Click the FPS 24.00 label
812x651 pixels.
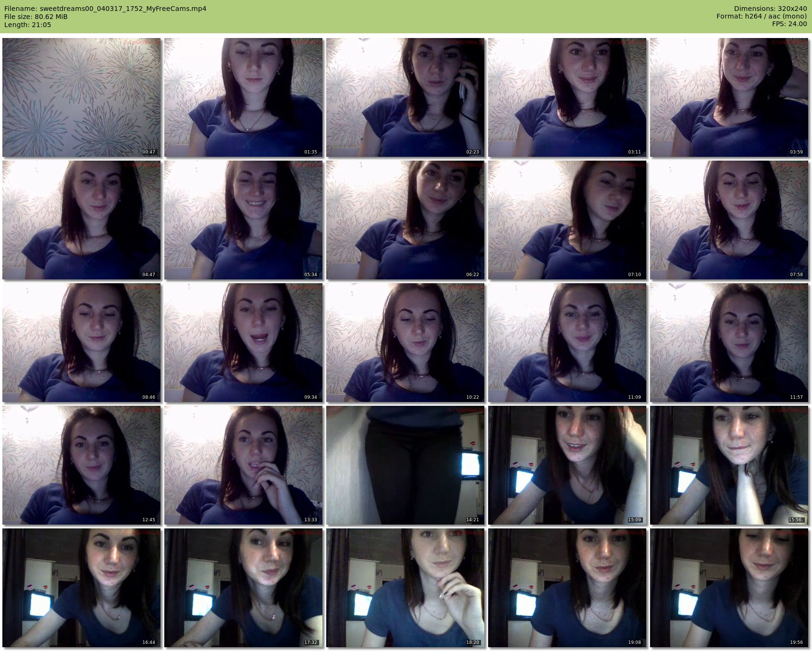[x=789, y=24]
